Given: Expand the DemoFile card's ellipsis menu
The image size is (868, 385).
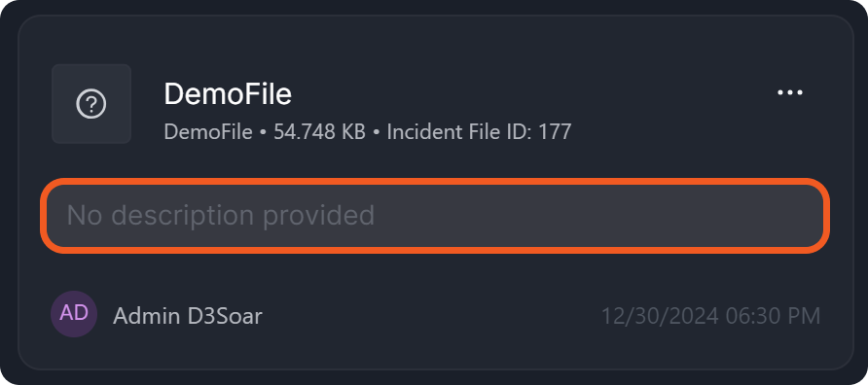Looking at the screenshot, I should (x=790, y=93).
